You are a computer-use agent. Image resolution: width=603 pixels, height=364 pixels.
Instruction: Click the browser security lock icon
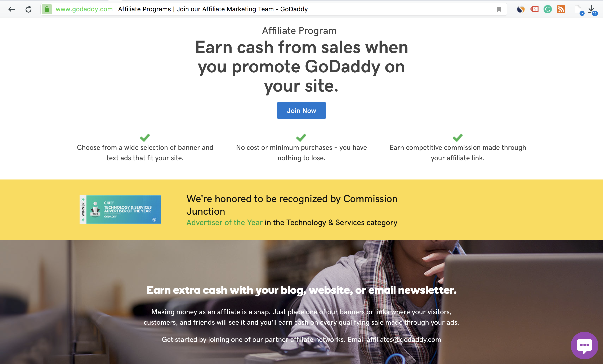click(x=46, y=9)
